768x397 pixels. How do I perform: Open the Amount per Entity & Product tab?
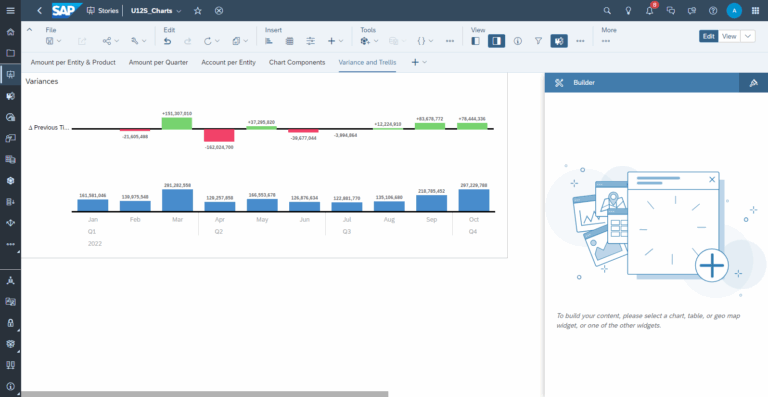click(73, 62)
